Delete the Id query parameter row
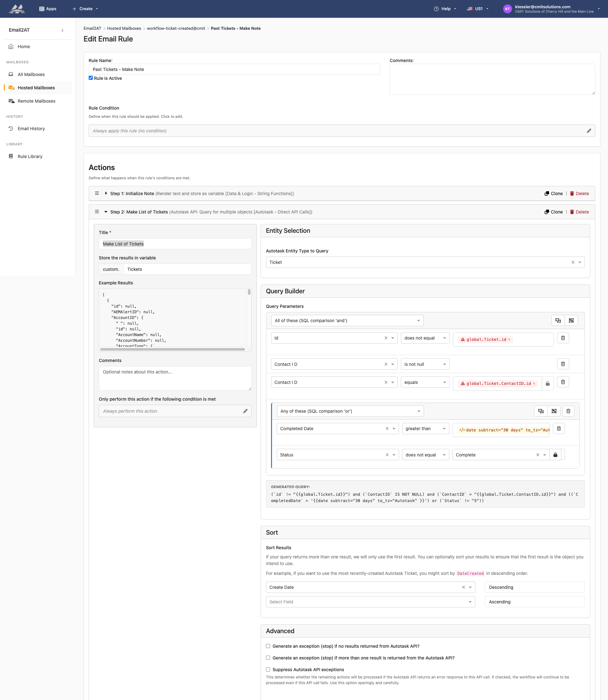Viewport: 608px width, 700px height. pos(562,338)
